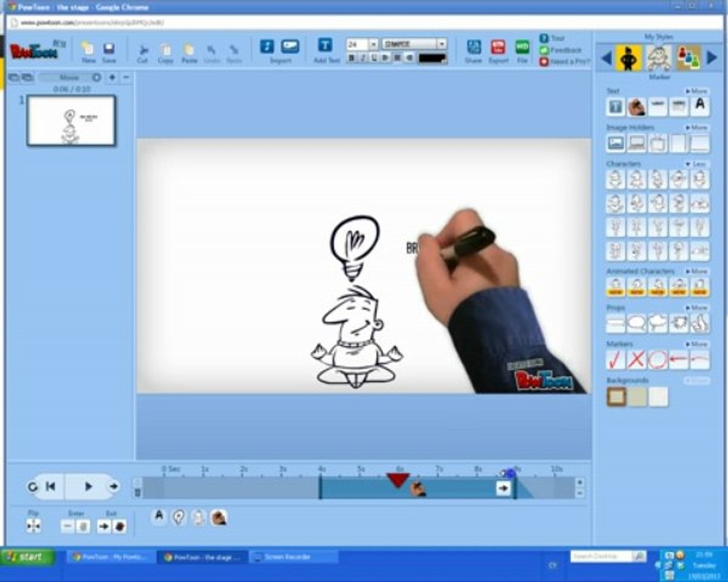Image resolution: width=728 pixels, height=582 pixels.
Task: Add the red circle marker
Action: pos(658,360)
